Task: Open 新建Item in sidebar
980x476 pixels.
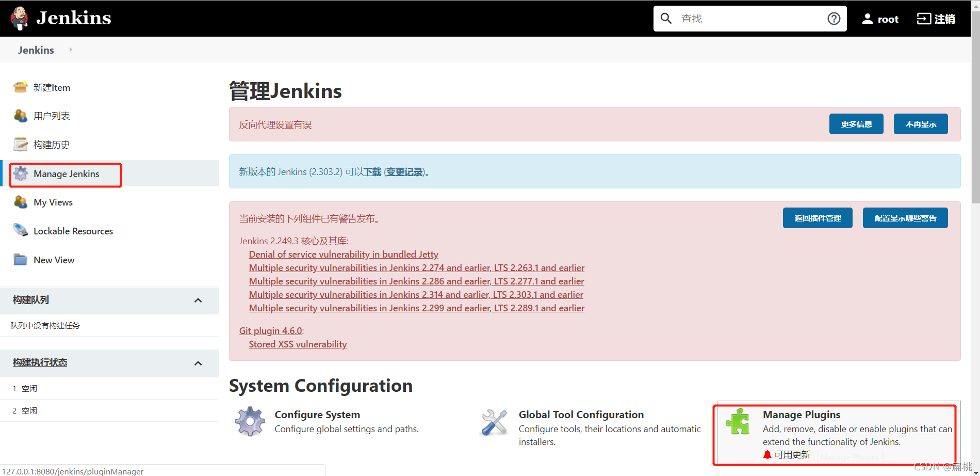Action: coord(52,88)
